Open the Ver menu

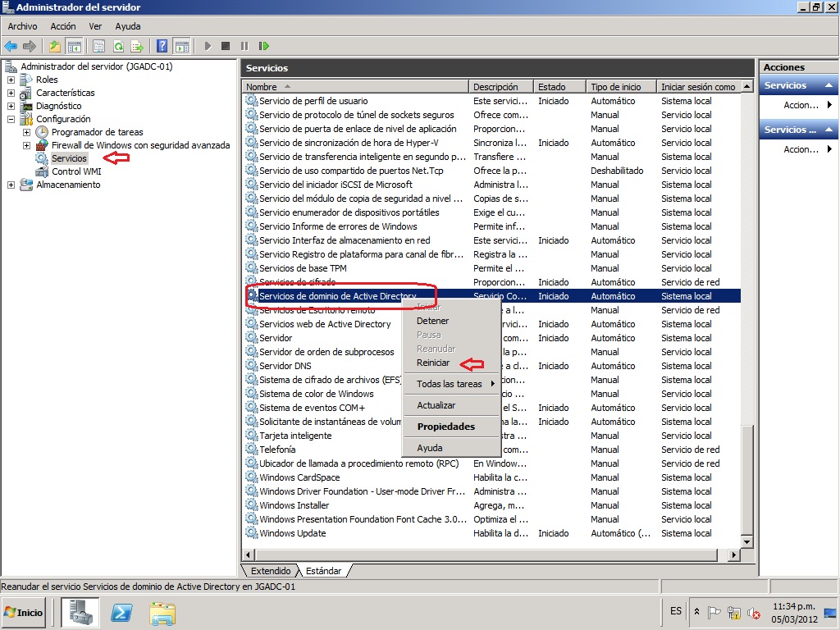(95, 26)
